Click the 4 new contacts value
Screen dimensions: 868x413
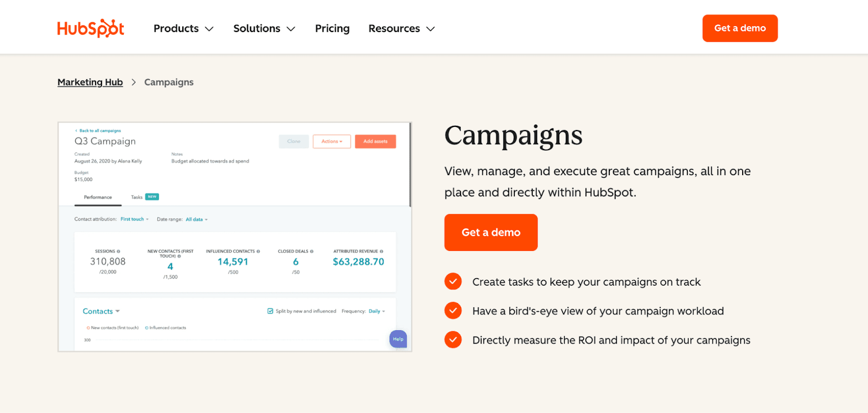(x=170, y=267)
